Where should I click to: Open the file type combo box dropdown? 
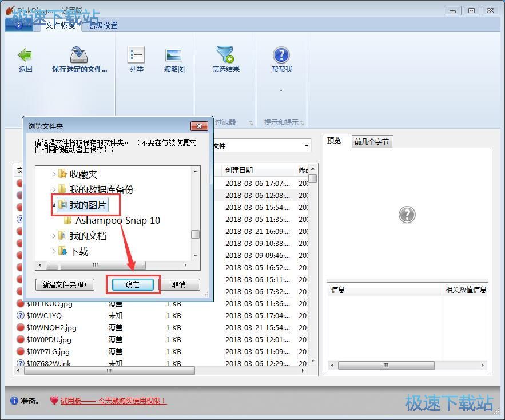pos(307,146)
